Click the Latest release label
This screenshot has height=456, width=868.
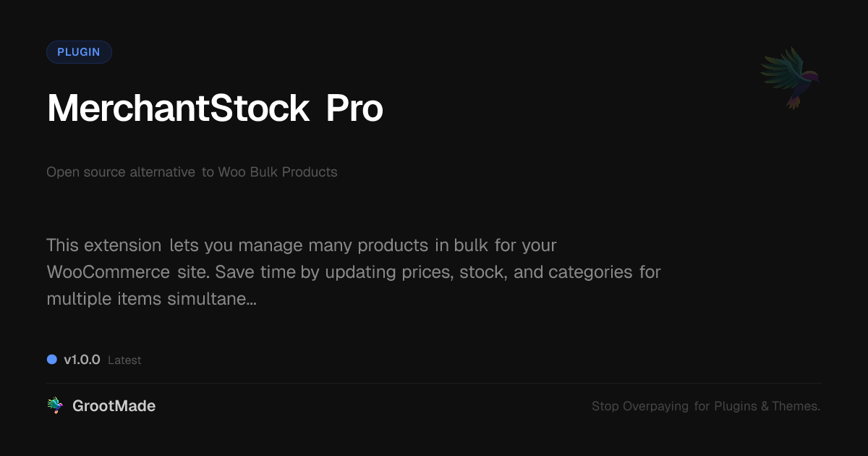coord(124,360)
